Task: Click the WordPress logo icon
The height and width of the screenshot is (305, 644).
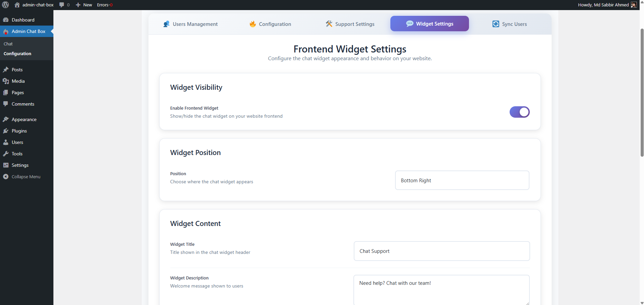Action: click(x=5, y=5)
